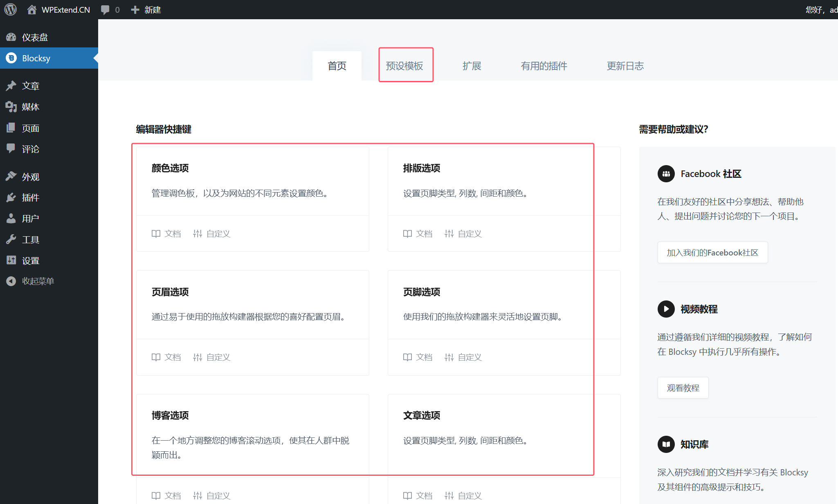Open 文档 link in 博客选项 card
Screen dimensions: 838x504
(x=166, y=496)
